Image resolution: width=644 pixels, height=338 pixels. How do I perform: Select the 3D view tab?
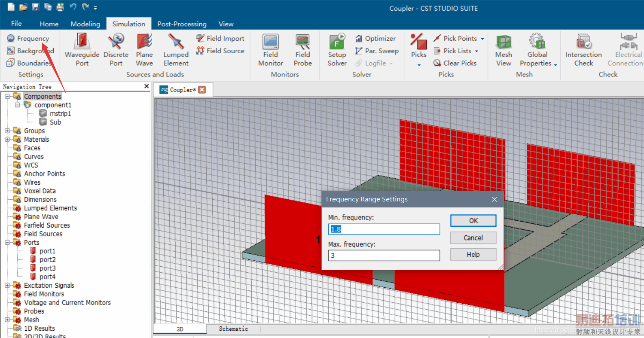point(180,329)
